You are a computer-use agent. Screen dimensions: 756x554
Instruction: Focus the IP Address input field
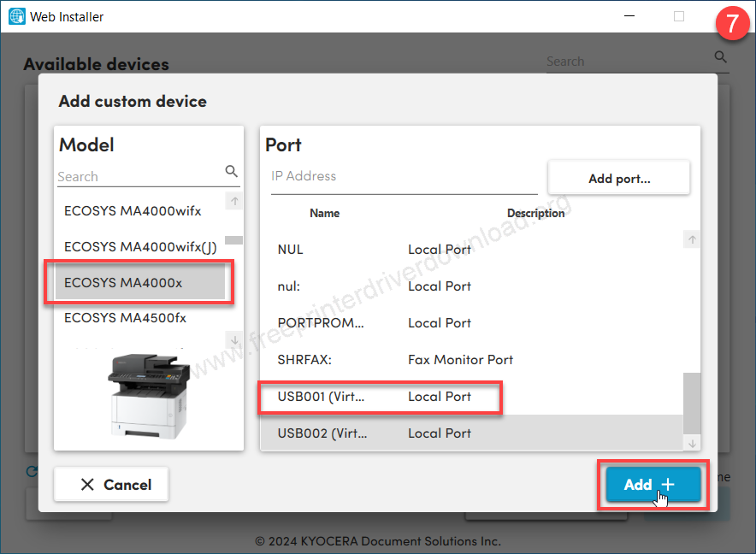tap(404, 177)
